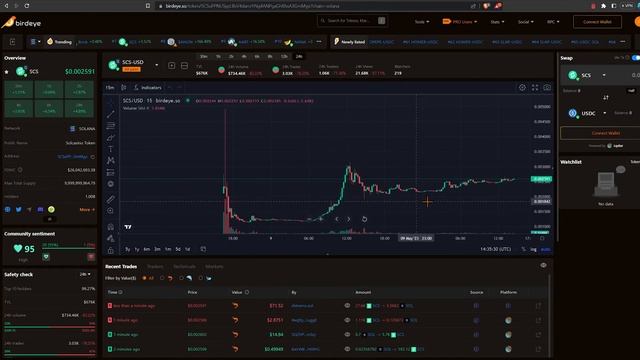Switch to Recent Trades tab
The width and height of the screenshot is (640, 360).
[121, 267]
